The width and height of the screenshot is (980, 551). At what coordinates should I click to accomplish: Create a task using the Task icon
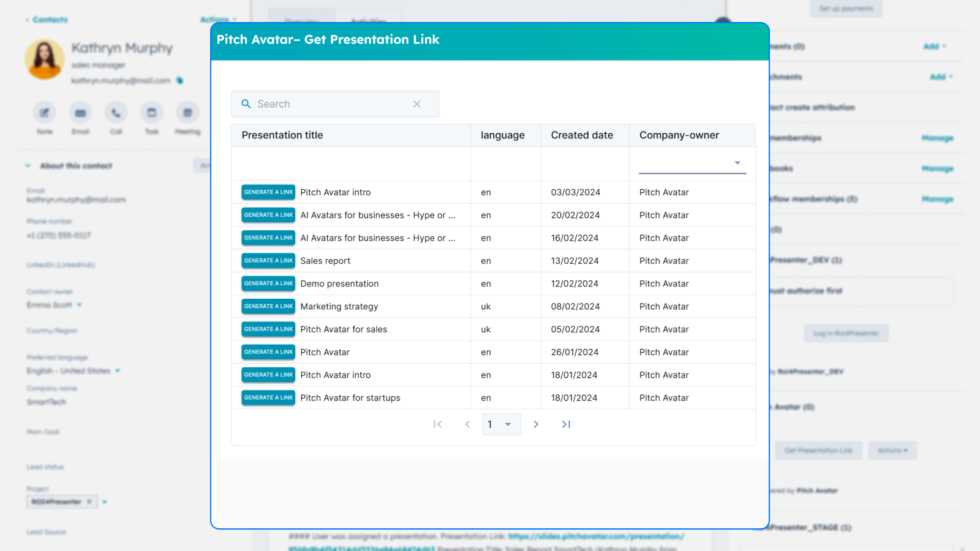151,113
